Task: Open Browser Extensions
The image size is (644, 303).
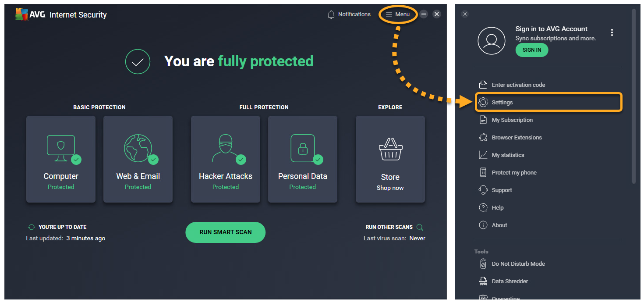Action: (x=517, y=137)
